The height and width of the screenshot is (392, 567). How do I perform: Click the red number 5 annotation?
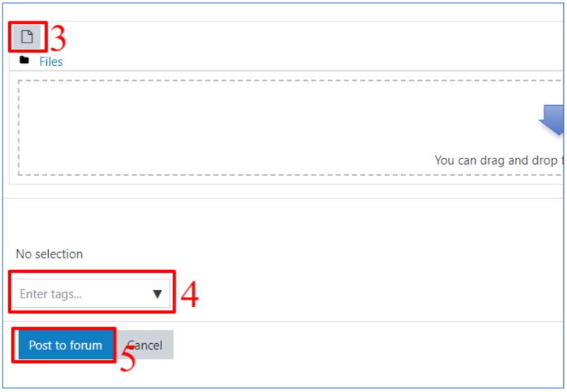tap(127, 360)
